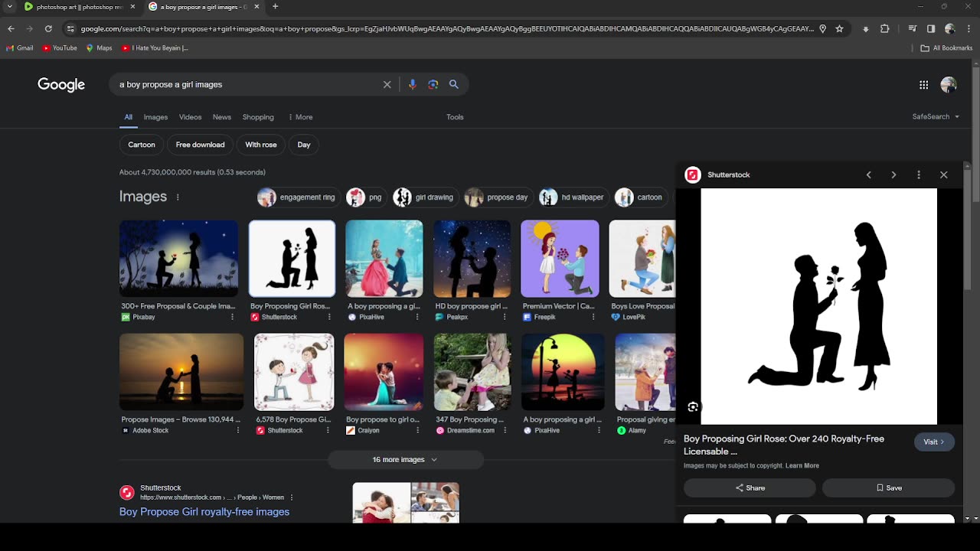Open the Chrome three-dot menu

[969, 29]
